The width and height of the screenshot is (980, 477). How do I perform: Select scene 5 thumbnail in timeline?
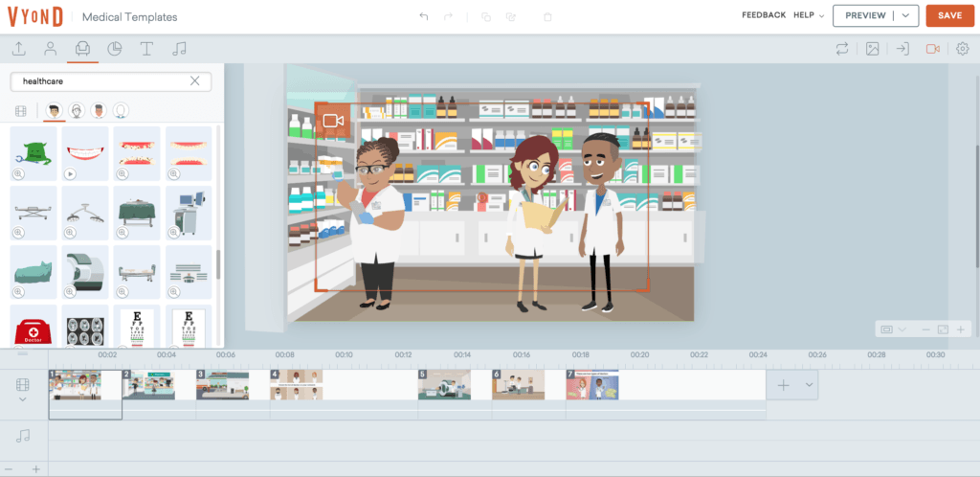pos(444,385)
